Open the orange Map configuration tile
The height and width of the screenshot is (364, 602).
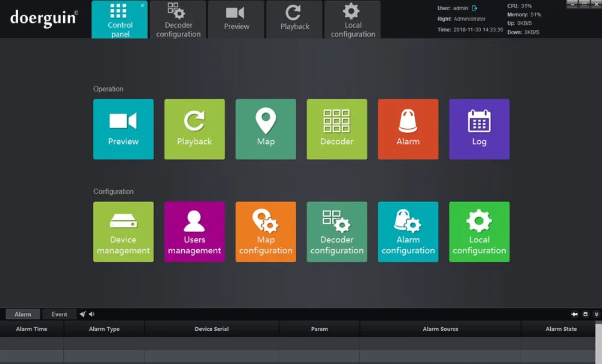click(265, 232)
